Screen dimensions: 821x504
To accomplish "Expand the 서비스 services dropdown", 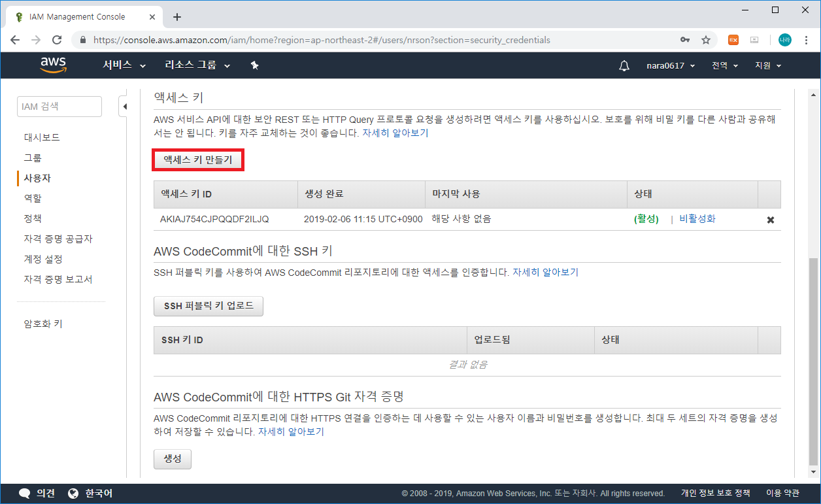I will [x=124, y=65].
